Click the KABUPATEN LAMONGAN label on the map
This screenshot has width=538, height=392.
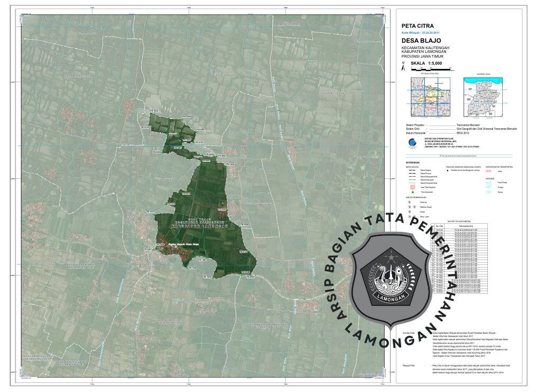pyautogui.click(x=199, y=227)
